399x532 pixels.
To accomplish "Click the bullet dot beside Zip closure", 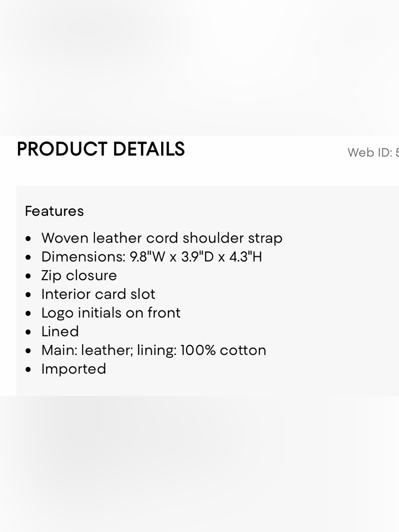I will coord(28,277).
